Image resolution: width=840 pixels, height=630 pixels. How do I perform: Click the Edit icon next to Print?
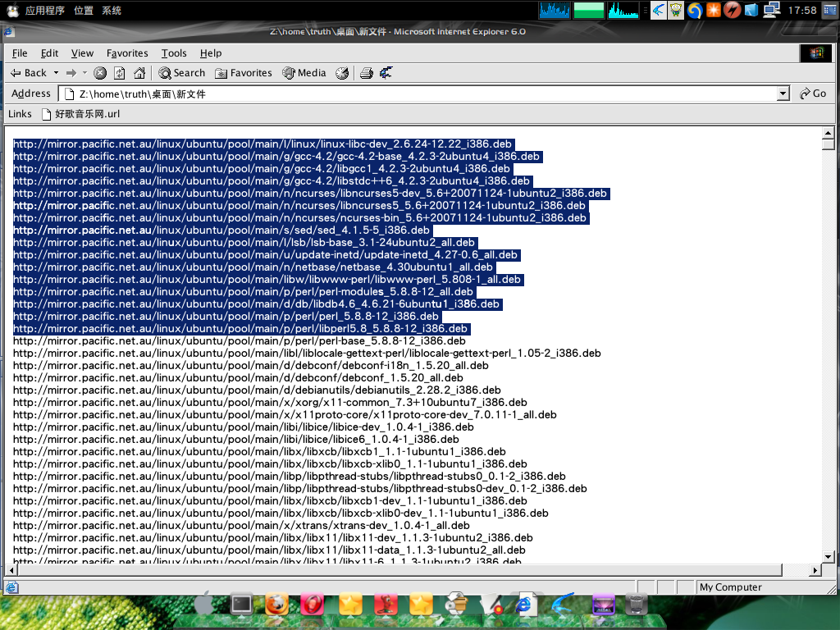click(386, 73)
